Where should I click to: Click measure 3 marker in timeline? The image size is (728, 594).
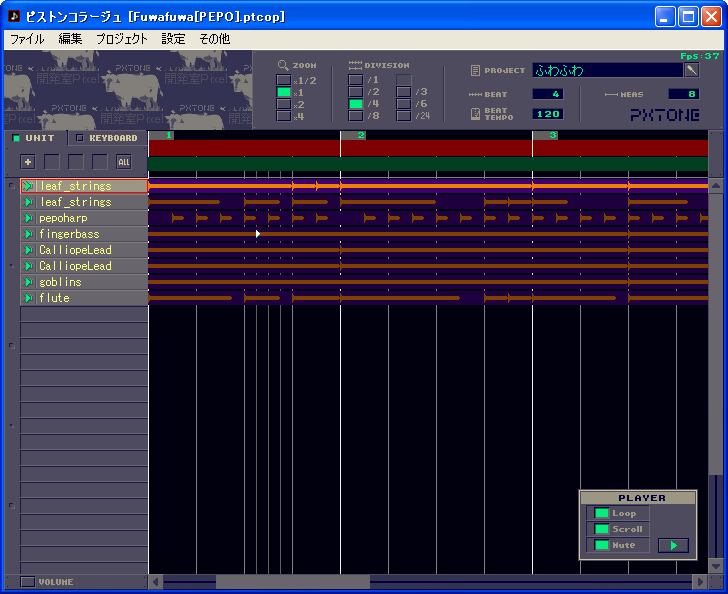click(545, 135)
